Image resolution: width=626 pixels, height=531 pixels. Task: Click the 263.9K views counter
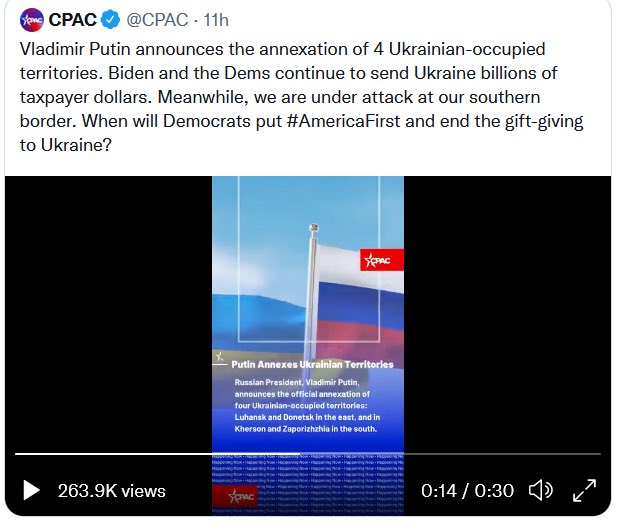(x=111, y=490)
